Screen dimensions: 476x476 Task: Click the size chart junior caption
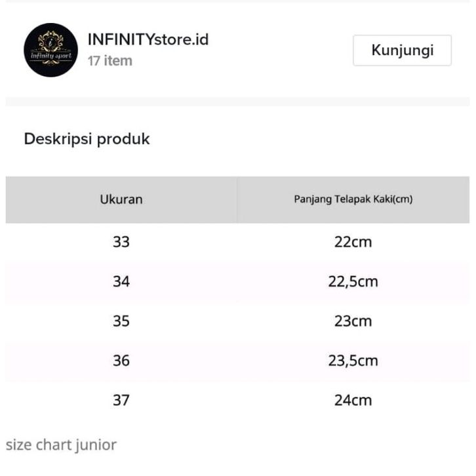[x=61, y=445]
